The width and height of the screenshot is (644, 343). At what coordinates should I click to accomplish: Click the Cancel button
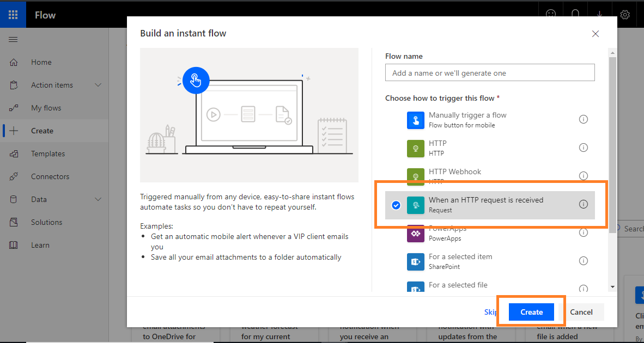click(x=581, y=312)
